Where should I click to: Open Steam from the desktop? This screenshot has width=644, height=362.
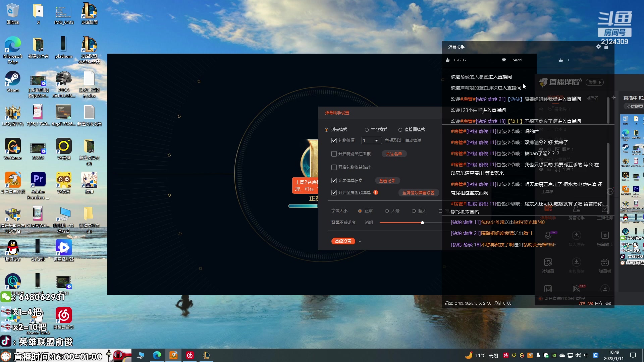click(13, 81)
